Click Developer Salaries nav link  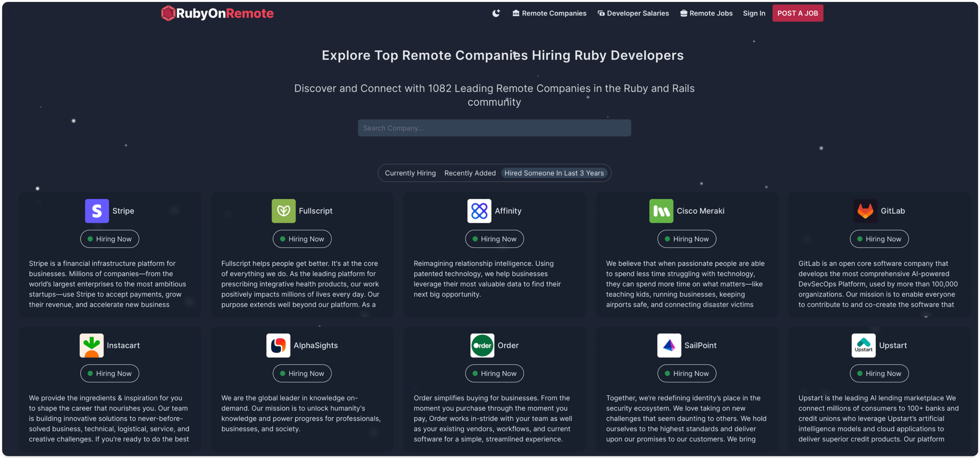633,12
